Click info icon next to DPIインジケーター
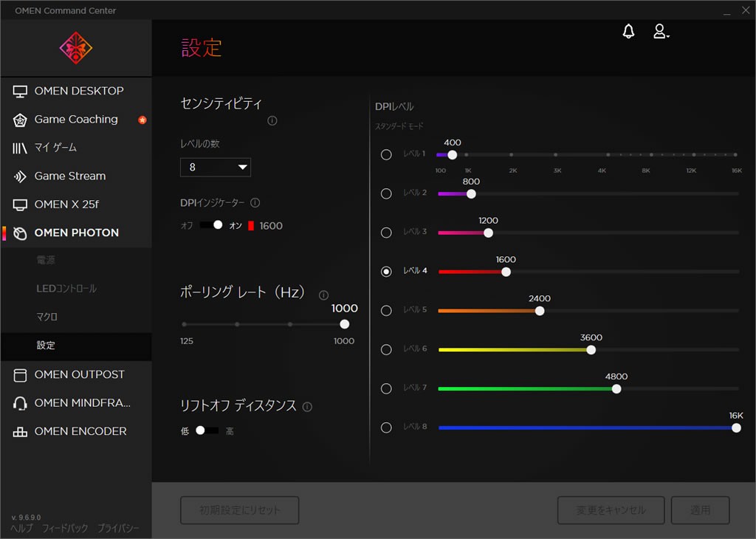 (255, 203)
